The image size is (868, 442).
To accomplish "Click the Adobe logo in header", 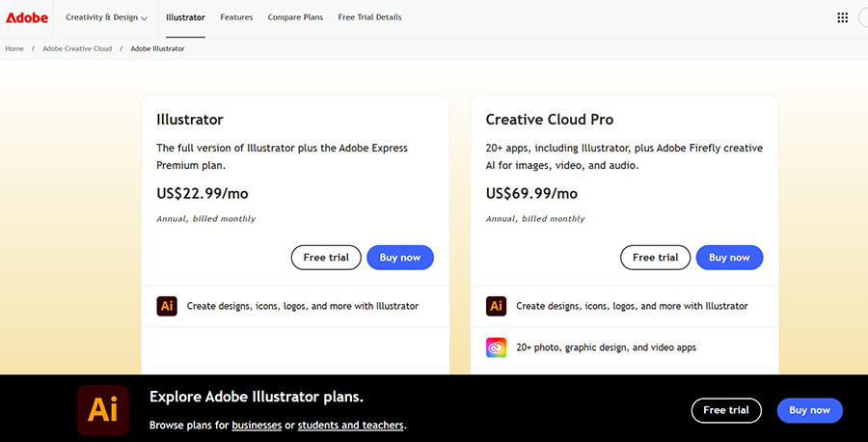I will 27,17.
